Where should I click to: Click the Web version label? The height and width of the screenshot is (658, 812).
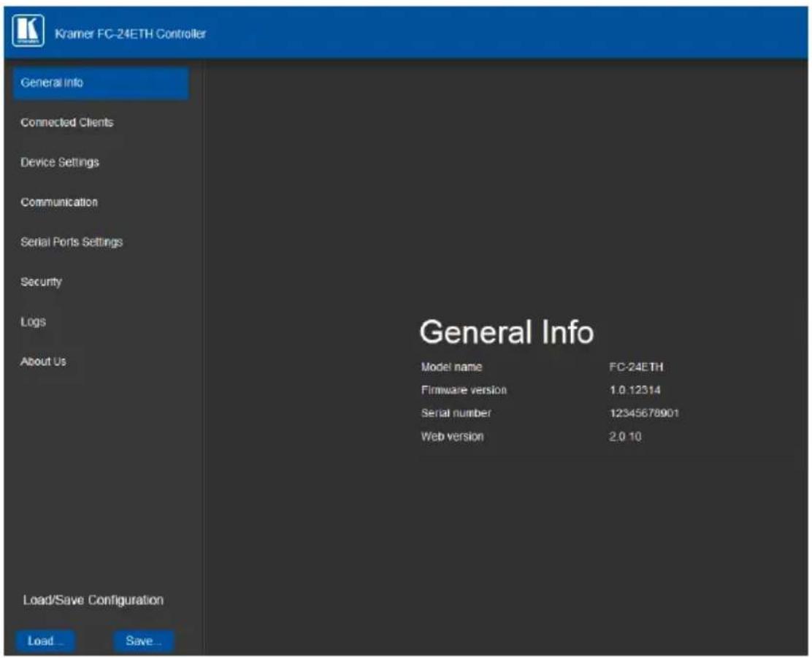click(453, 437)
